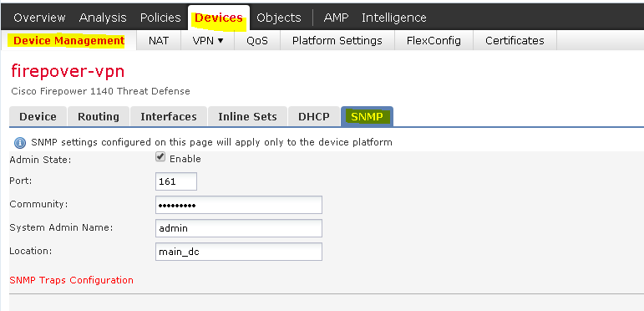Open the NAT submenu
Screen dimensions: 644x311
pos(159,41)
